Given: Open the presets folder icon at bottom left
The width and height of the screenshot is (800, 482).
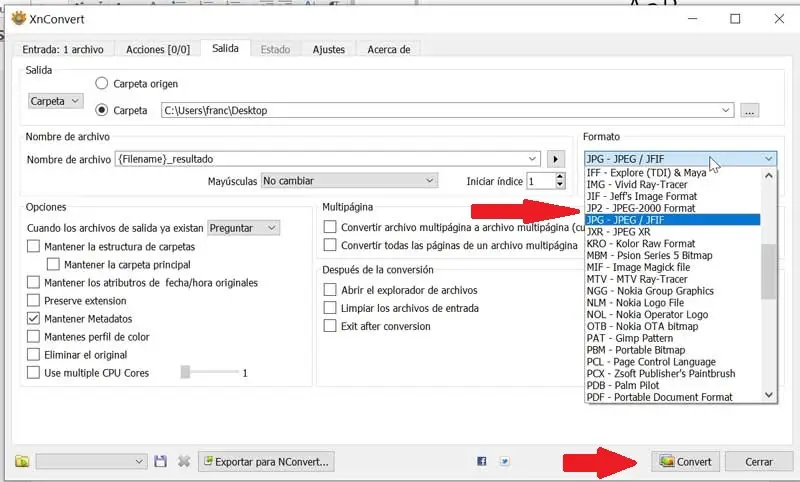Looking at the screenshot, I should tap(22, 462).
